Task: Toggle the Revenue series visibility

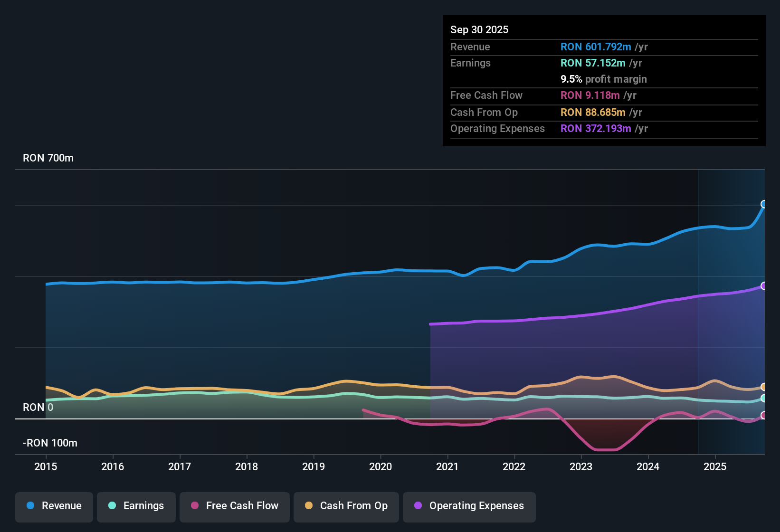Action: (54, 506)
